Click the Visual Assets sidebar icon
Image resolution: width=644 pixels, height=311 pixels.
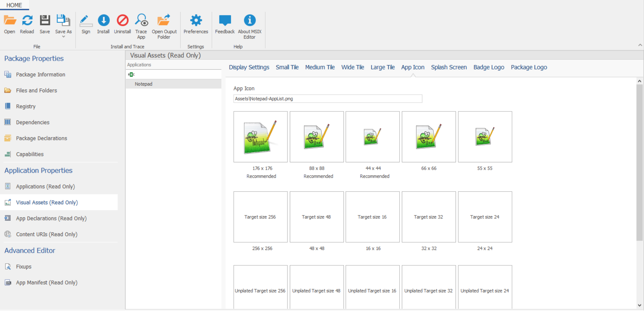(8, 202)
